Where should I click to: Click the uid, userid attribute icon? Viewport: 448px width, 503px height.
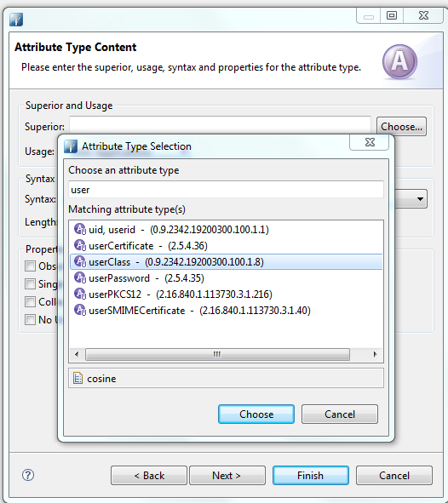coord(80,229)
